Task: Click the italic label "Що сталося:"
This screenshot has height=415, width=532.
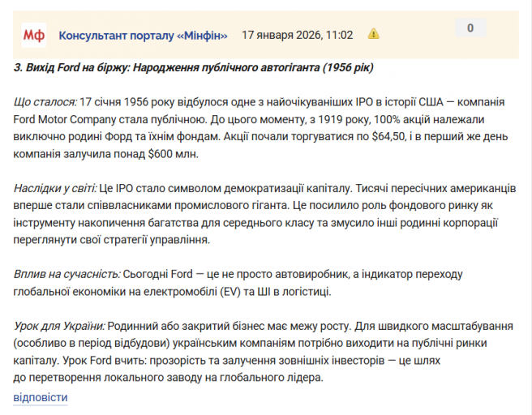Action: (45, 102)
